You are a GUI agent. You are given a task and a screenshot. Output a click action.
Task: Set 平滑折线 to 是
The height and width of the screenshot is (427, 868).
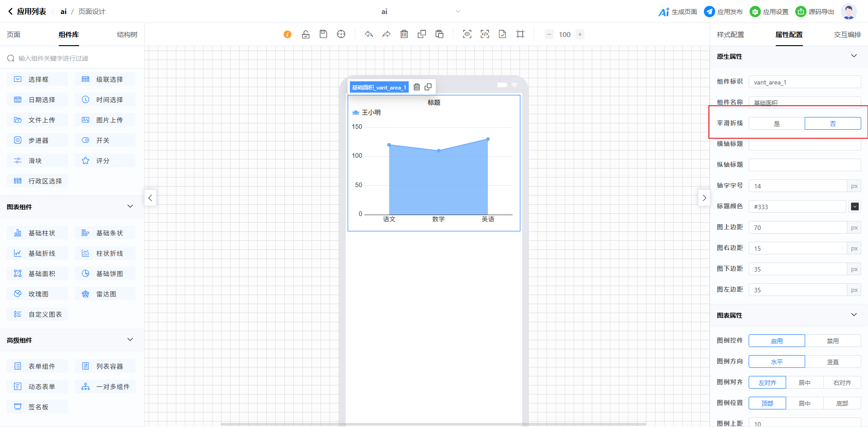pyautogui.click(x=776, y=123)
